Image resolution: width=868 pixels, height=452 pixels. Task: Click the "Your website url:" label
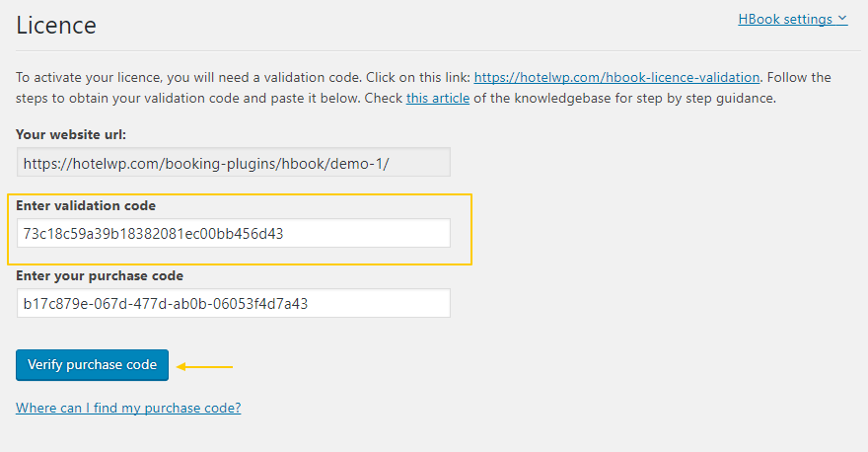click(x=71, y=133)
